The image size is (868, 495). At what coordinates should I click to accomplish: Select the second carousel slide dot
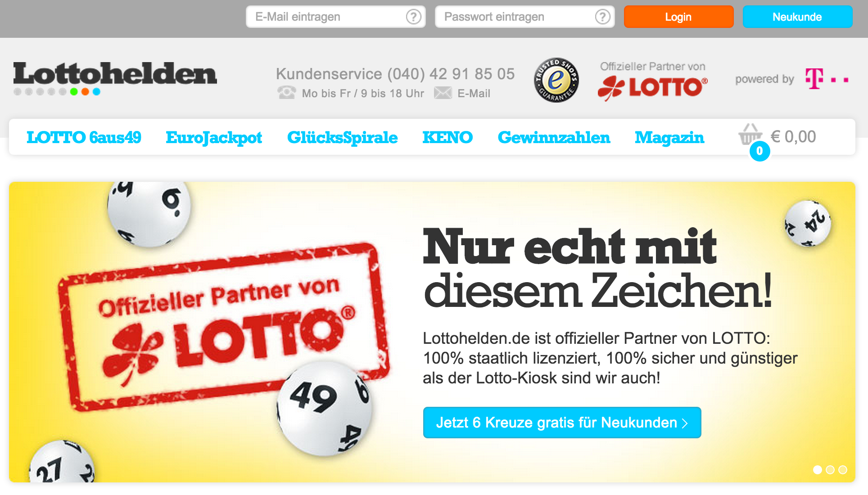[830, 470]
